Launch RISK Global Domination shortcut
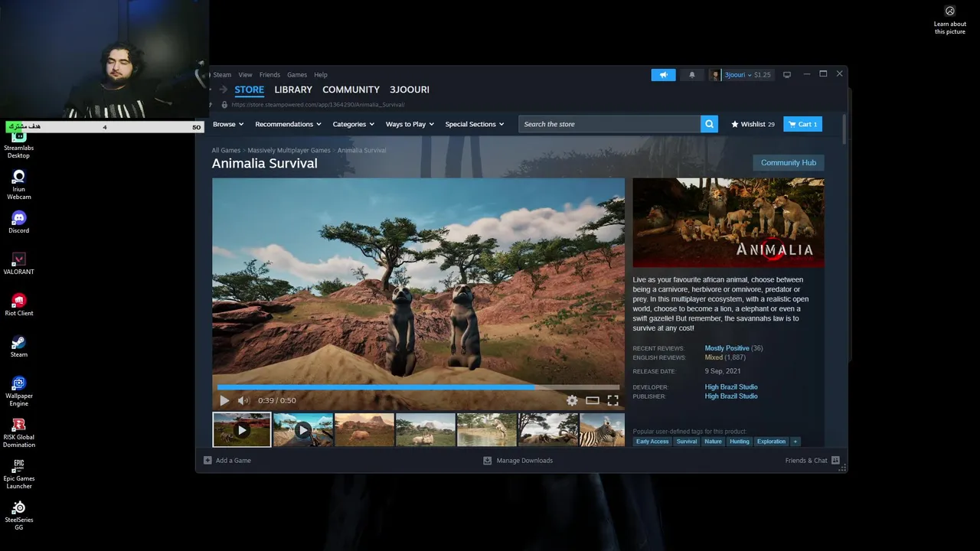Viewport: 980px width, 551px height. point(18,432)
